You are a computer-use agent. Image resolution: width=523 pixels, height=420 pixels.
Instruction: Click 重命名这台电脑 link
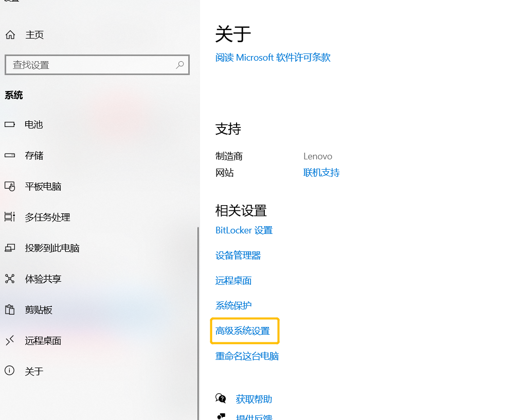click(247, 356)
